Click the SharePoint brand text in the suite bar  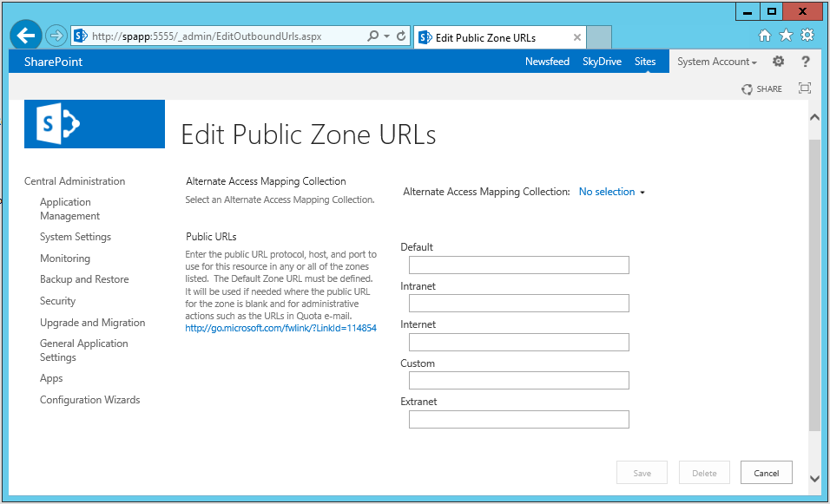[x=54, y=62]
